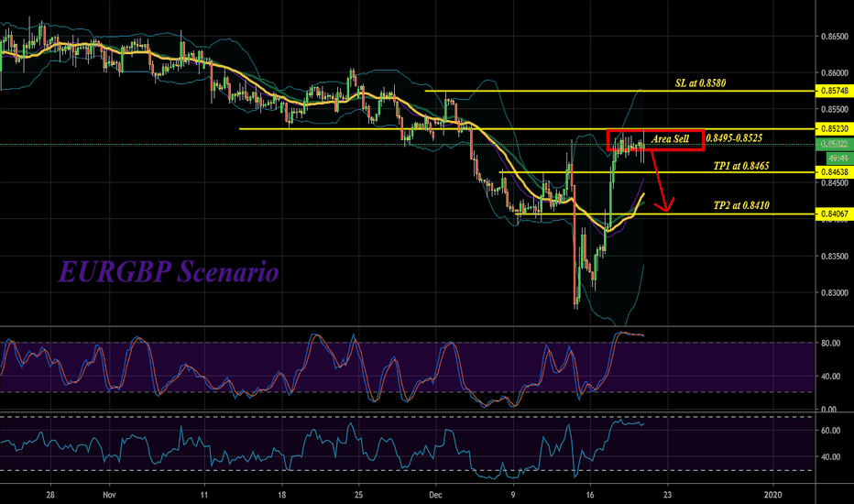Click the yellow 0.84638 price axis tag
Viewport: 854px width, 504px height.
click(832, 171)
